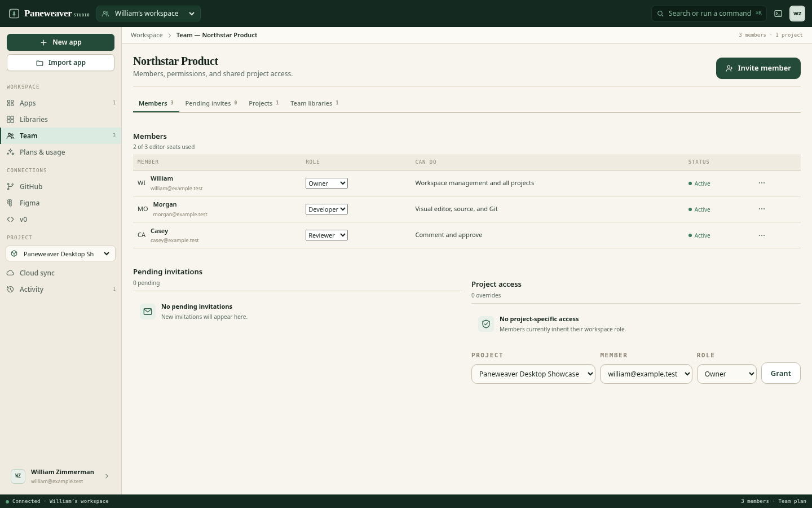Click the Search or run a command field
Image resolution: width=812 pixels, height=508 pixels.
point(709,14)
